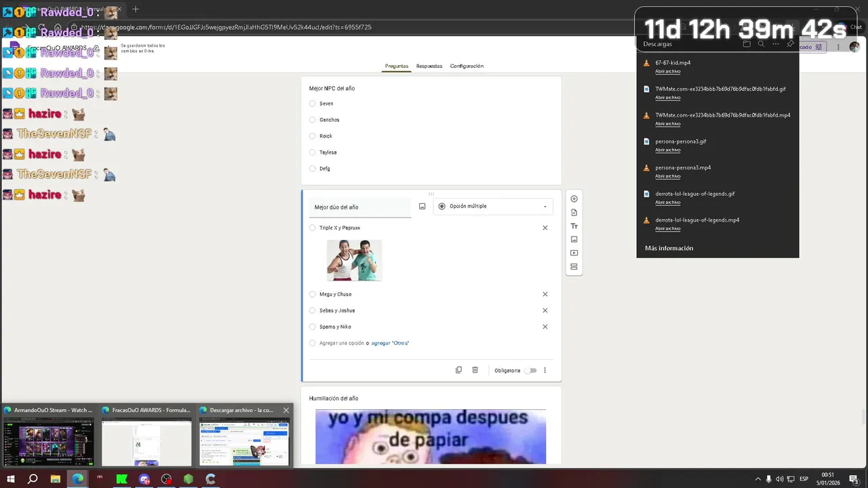Open Google Forms three-dot menu
The height and width of the screenshot is (488, 868).
[838, 47]
